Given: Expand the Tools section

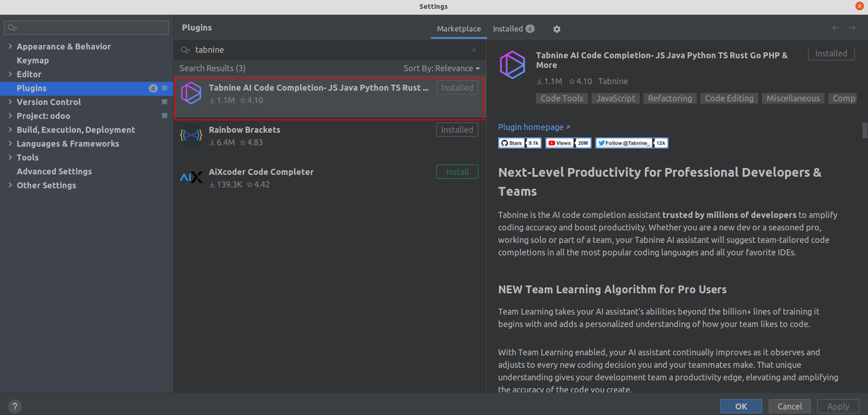Looking at the screenshot, I should [x=10, y=157].
